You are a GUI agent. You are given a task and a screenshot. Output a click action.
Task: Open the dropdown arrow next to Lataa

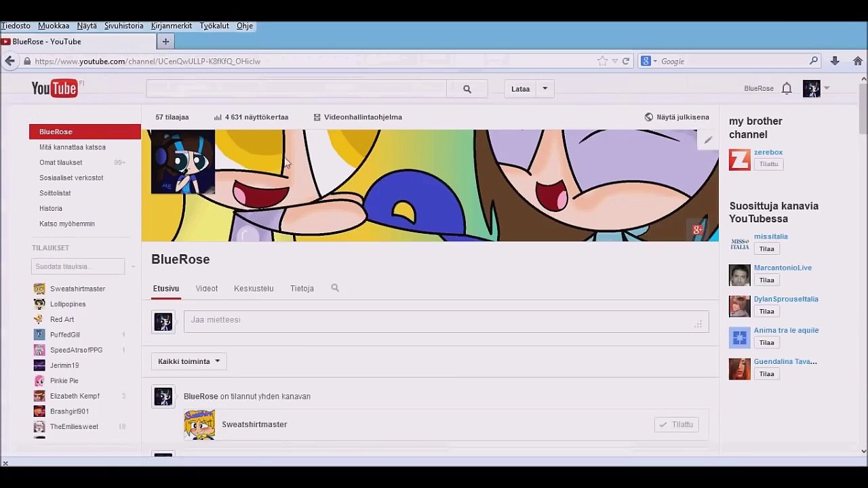(x=545, y=89)
